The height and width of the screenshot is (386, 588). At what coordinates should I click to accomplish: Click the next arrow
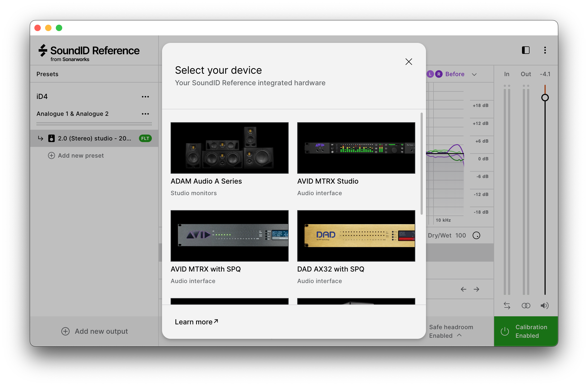point(476,289)
